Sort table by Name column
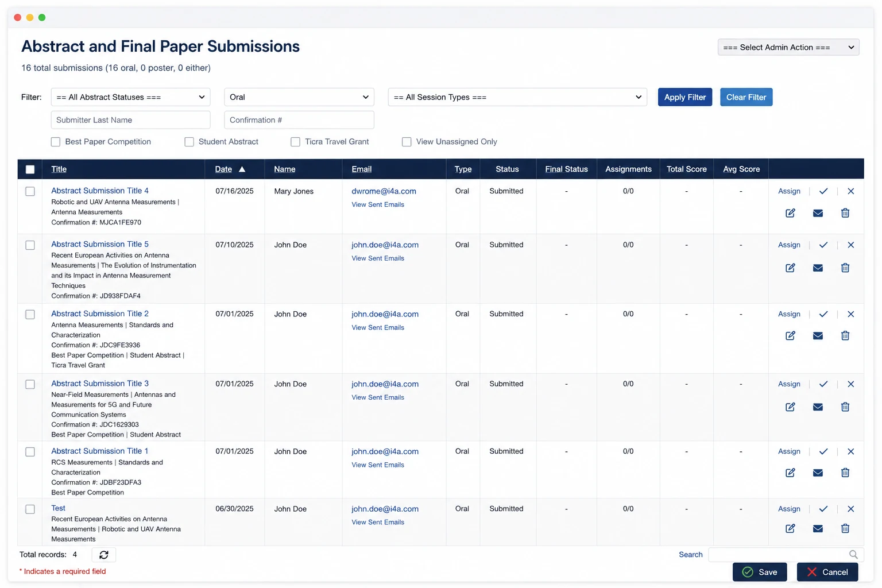Screen dimensions: 882x588 click(285, 169)
